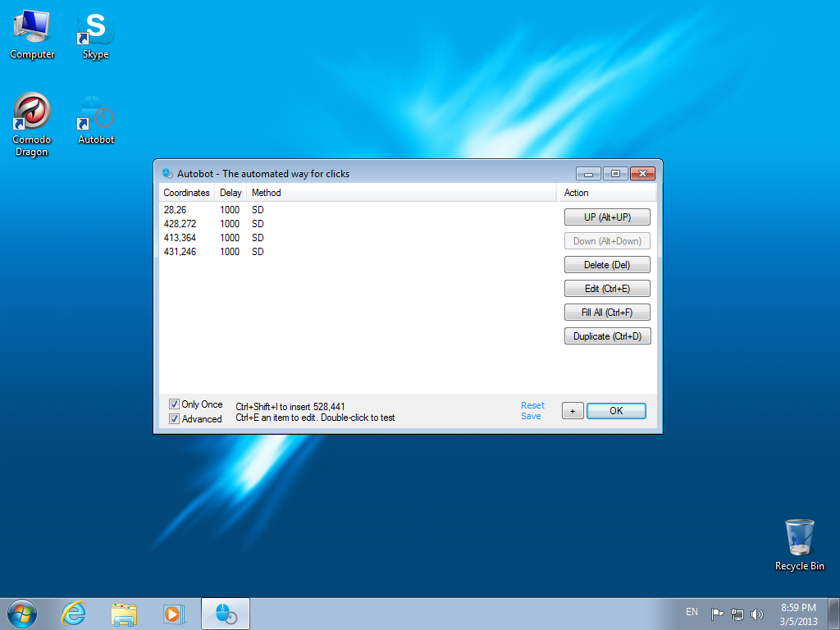Click the network tray icon
The image size is (840, 630).
(x=737, y=614)
